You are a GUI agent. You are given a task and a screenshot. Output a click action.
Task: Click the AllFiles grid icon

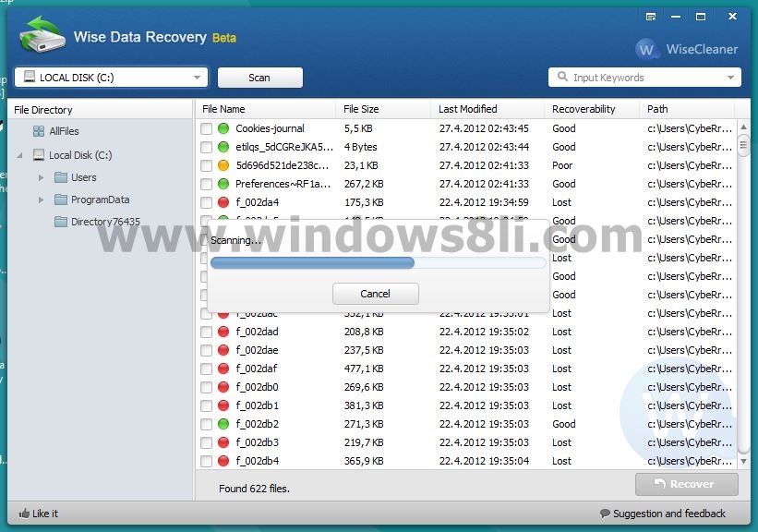point(39,131)
